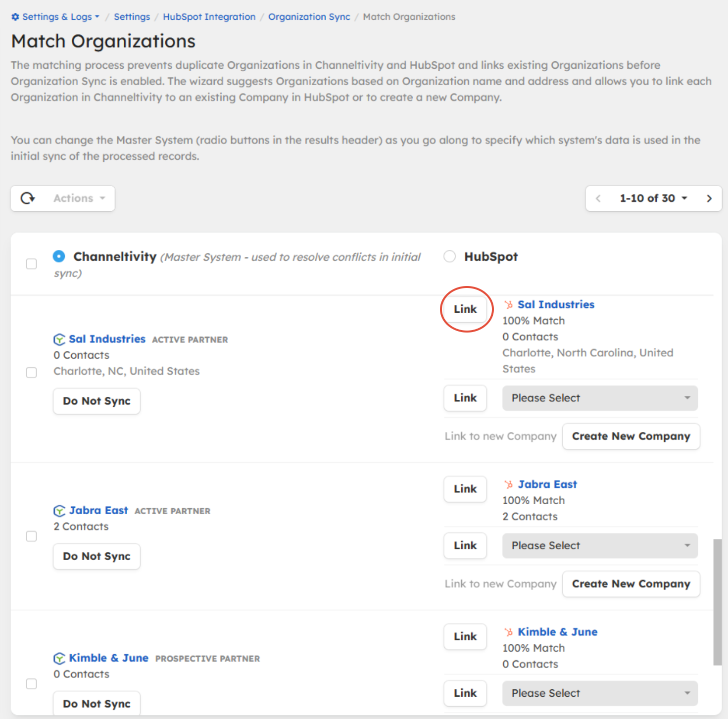Screen dimensions: 728x719
Task: Go to previous page arrow
Action: pyautogui.click(x=598, y=198)
